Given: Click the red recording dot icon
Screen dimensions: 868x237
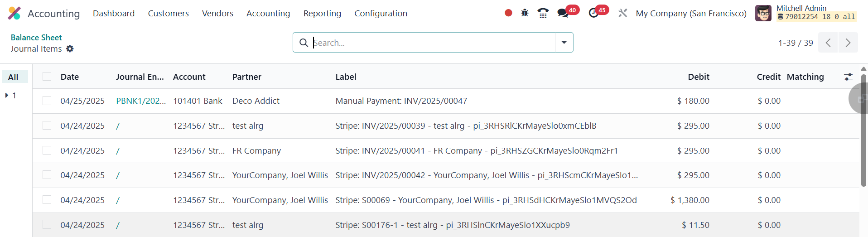Looking at the screenshot, I should click(508, 13).
